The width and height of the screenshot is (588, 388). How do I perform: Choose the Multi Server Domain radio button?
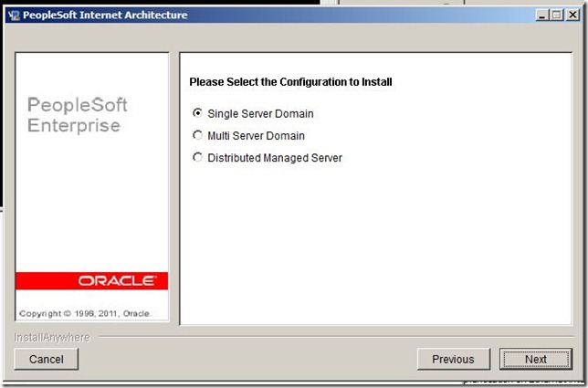pos(197,135)
